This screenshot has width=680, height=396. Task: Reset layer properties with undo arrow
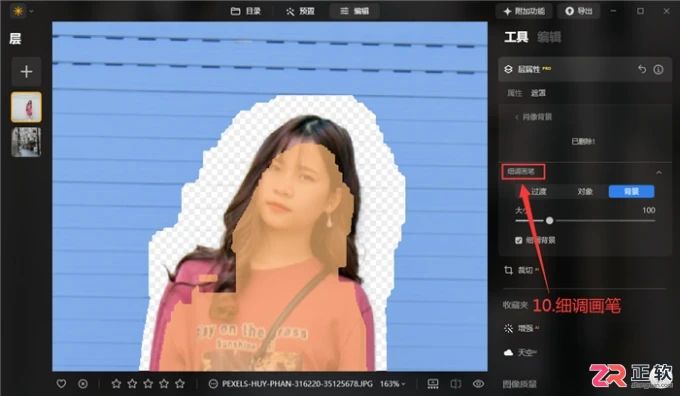642,69
